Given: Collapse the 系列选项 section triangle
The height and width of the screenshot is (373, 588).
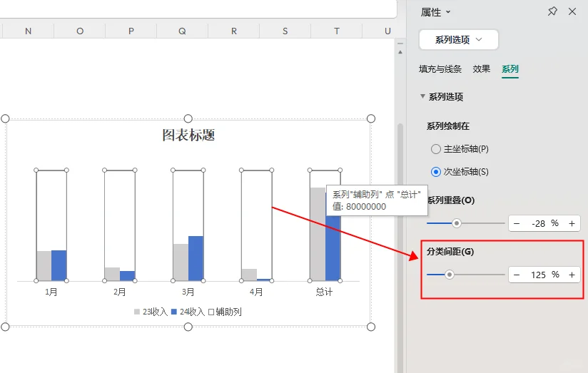Looking at the screenshot, I should point(422,96).
